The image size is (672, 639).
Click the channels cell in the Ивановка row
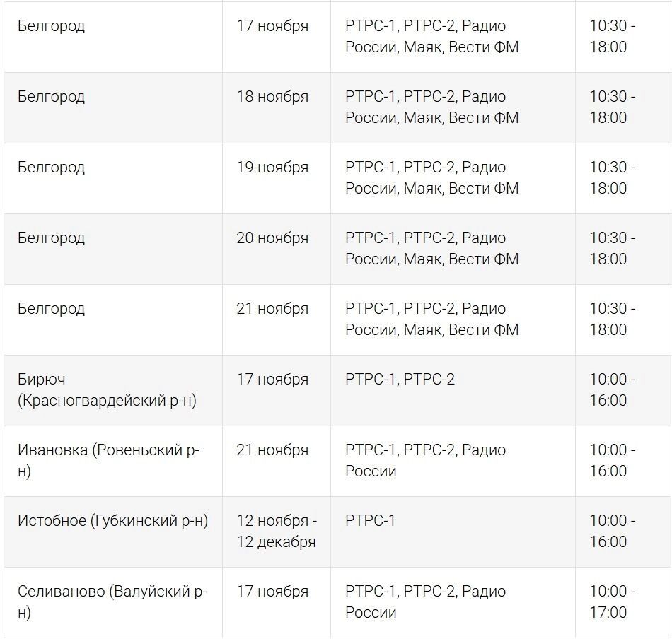click(x=425, y=461)
